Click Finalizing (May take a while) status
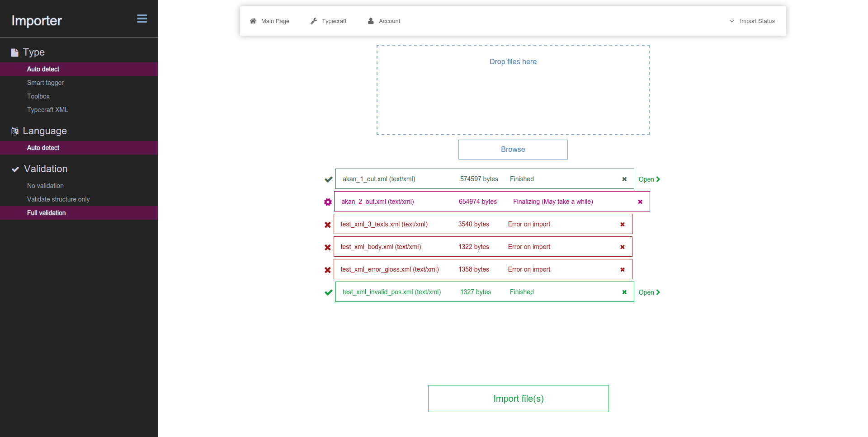868x437 pixels. pyautogui.click(x=553, y=202)
